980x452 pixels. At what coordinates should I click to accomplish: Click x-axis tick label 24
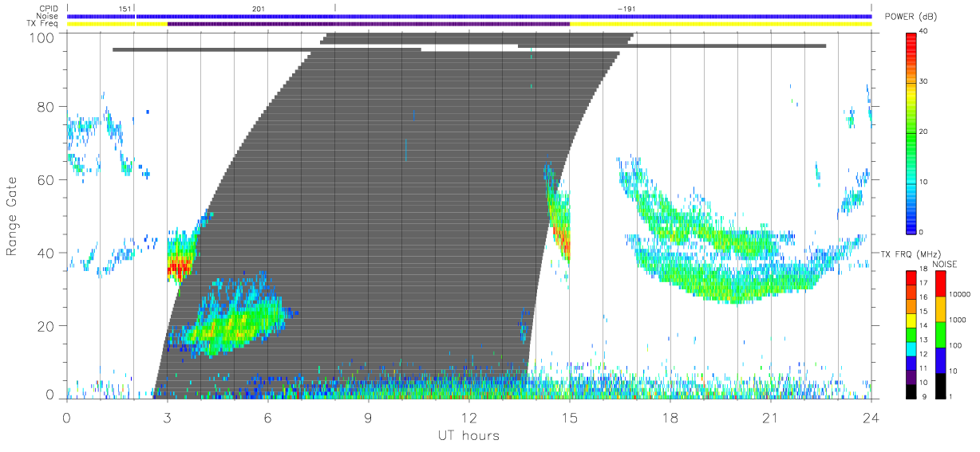click(871, 417)
